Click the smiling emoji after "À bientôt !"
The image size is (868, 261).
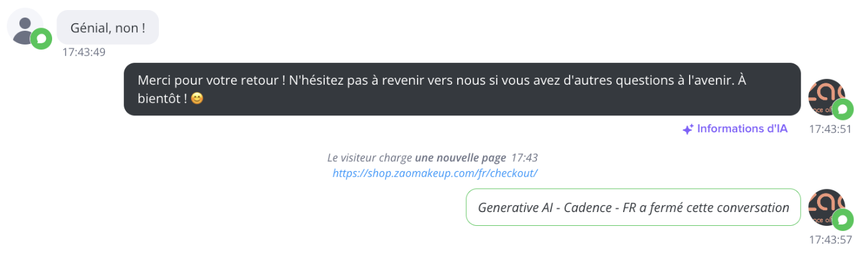[x=197, y=99]
